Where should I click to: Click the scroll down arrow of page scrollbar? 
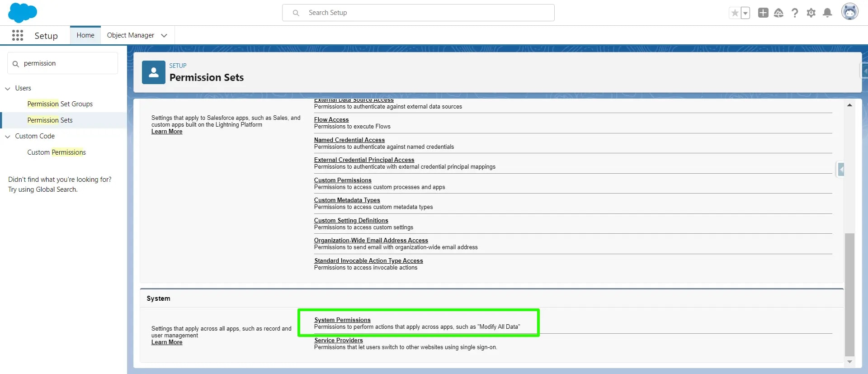[x=849, y=362]
